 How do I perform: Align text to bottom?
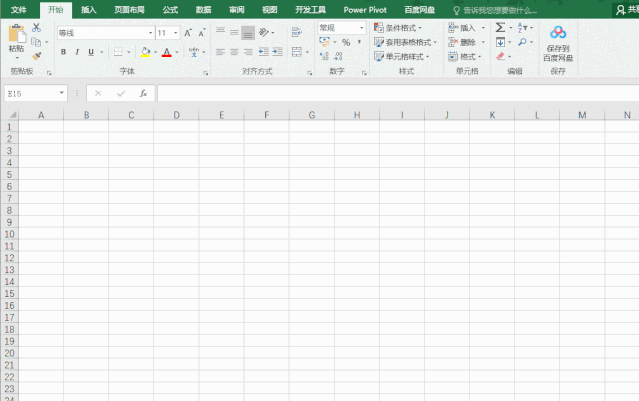click(248, 33)
